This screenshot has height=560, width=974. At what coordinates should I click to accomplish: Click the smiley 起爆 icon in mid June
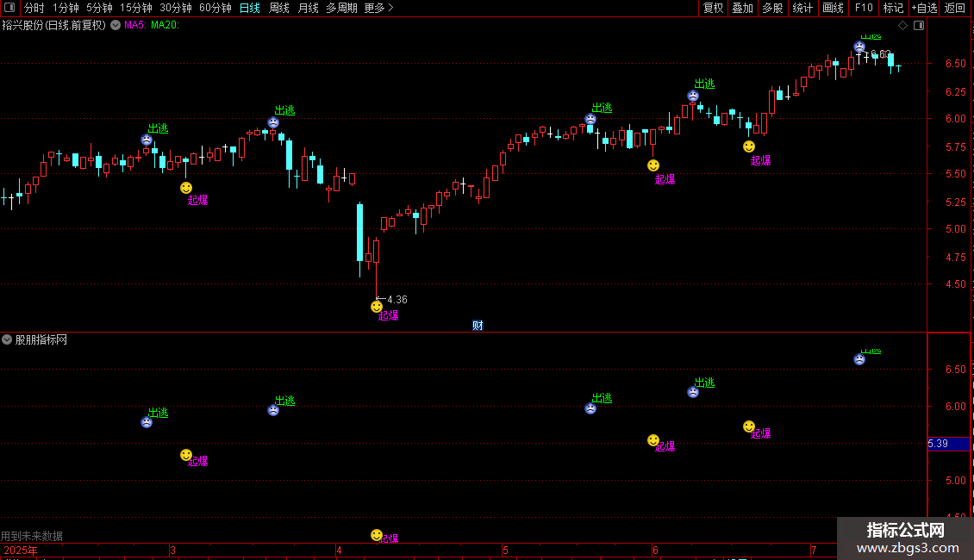click(x=749, y=146)
